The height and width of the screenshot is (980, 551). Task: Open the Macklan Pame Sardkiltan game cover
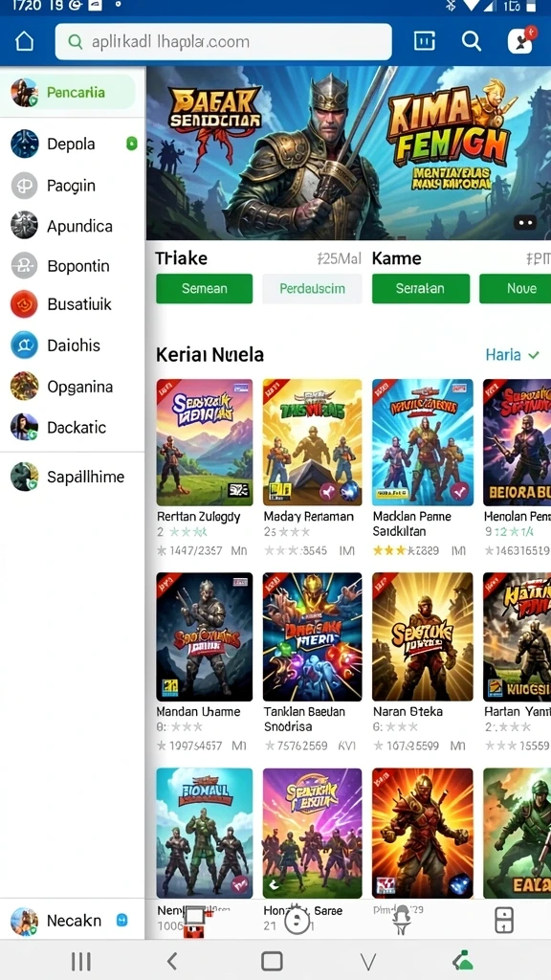coord(423,442)
